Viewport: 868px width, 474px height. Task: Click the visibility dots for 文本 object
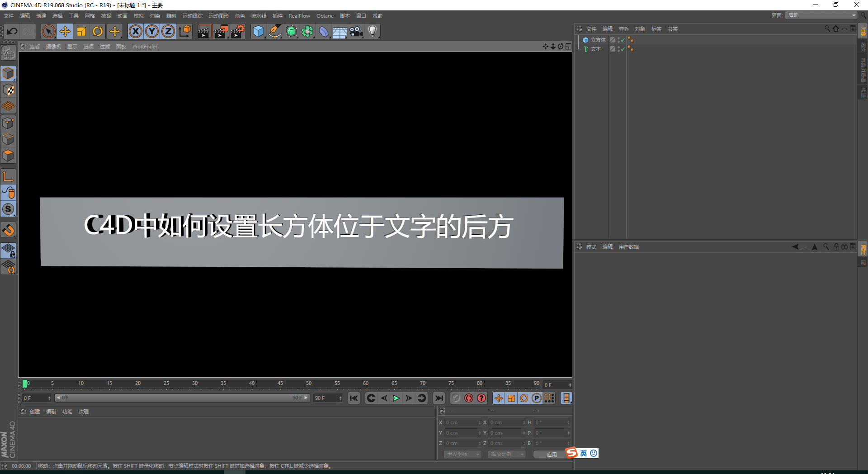631,49
